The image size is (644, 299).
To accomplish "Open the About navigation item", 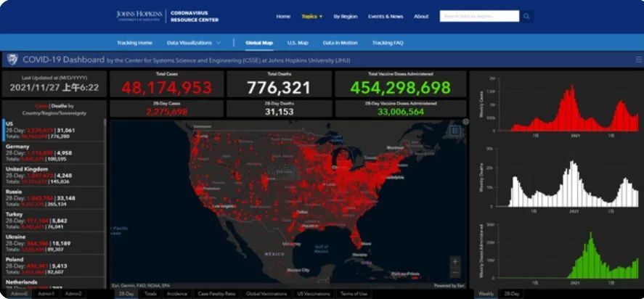I will [x=421, y=17].
